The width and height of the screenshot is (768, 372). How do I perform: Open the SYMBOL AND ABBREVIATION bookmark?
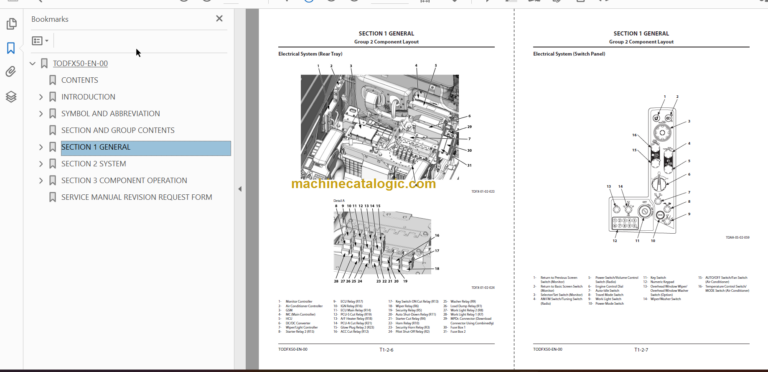(111, 114)
